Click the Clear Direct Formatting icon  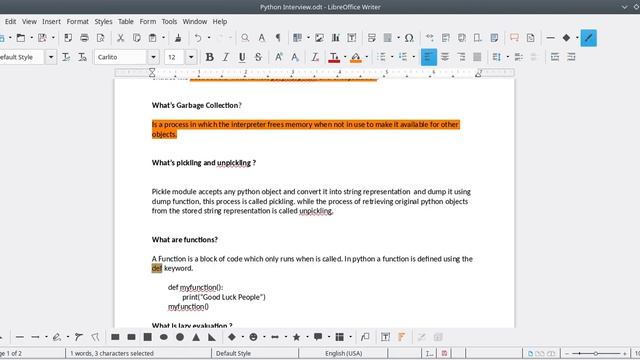(315, 57)
